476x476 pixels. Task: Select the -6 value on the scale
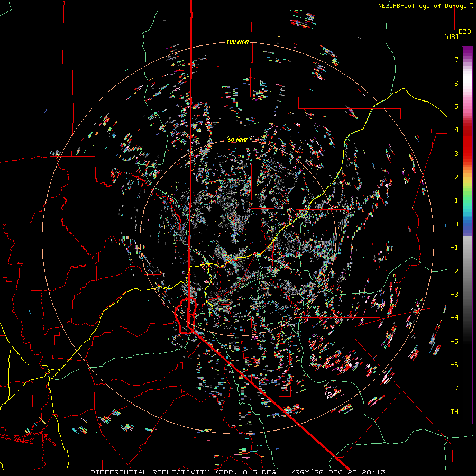[454, 365]
